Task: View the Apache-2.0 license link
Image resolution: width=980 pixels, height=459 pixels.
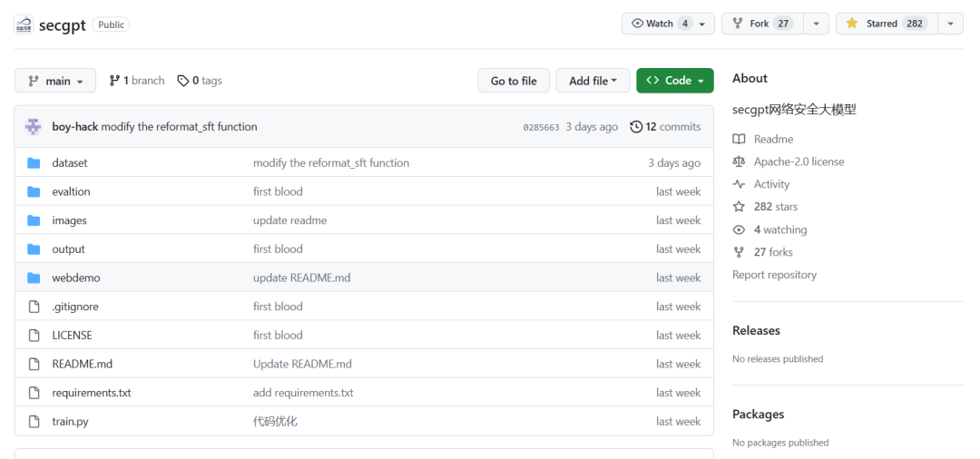Action: pyautogui.click(x=799, y=161)
